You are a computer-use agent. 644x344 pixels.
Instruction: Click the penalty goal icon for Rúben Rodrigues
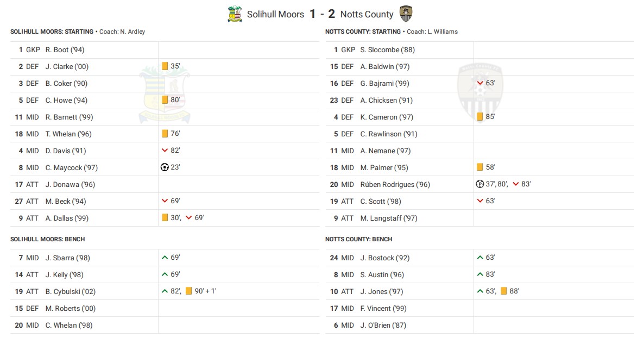[479, 184]
